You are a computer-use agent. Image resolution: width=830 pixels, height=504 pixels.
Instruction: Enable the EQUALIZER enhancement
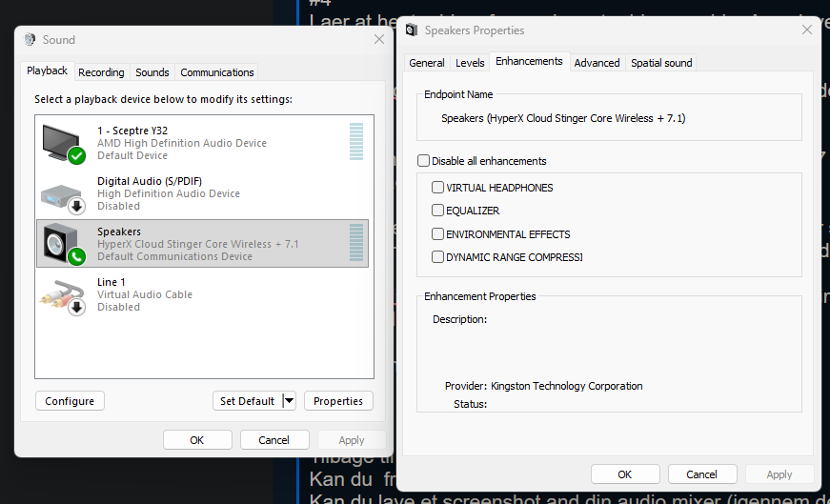point(437,211)
